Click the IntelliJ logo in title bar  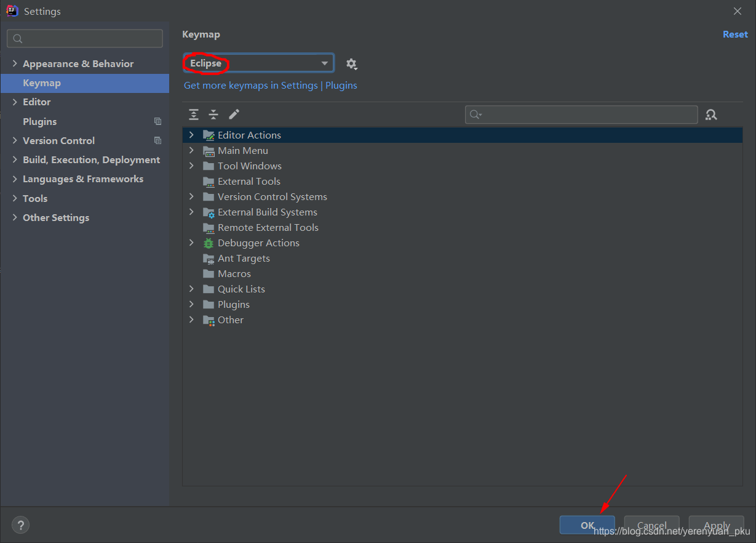coord(12,11)
